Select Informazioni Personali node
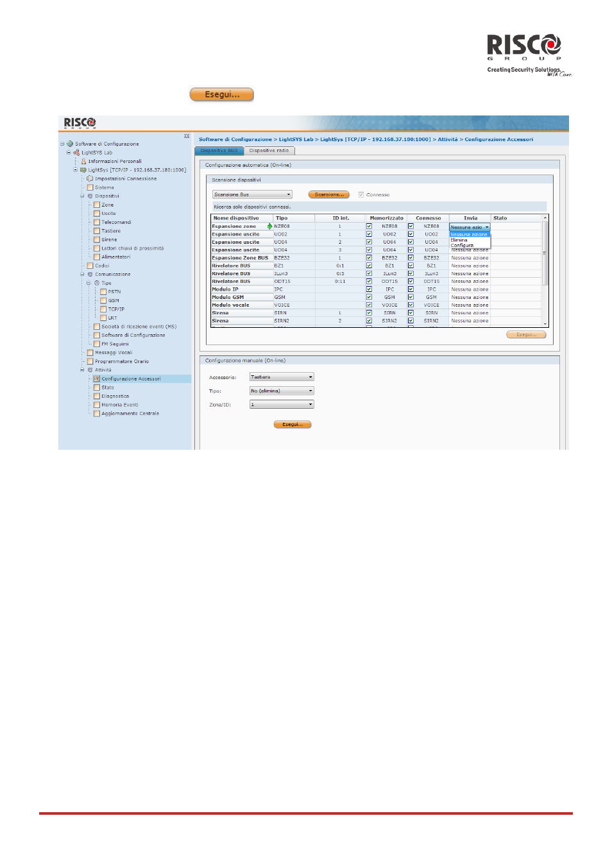 (115, 161)
